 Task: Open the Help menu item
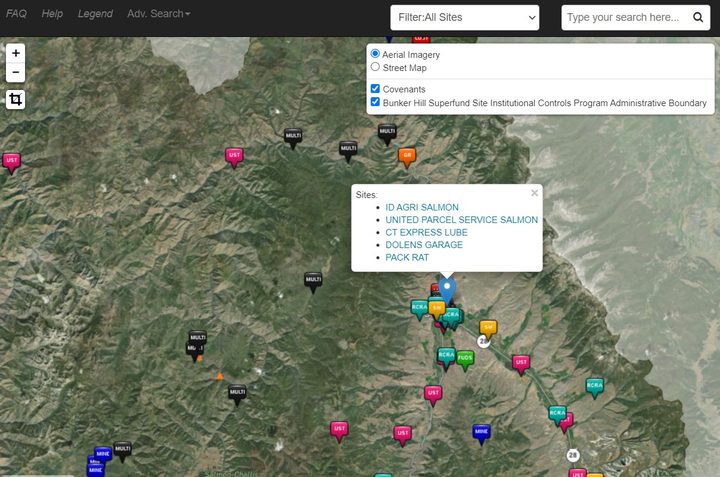point(52,14)
